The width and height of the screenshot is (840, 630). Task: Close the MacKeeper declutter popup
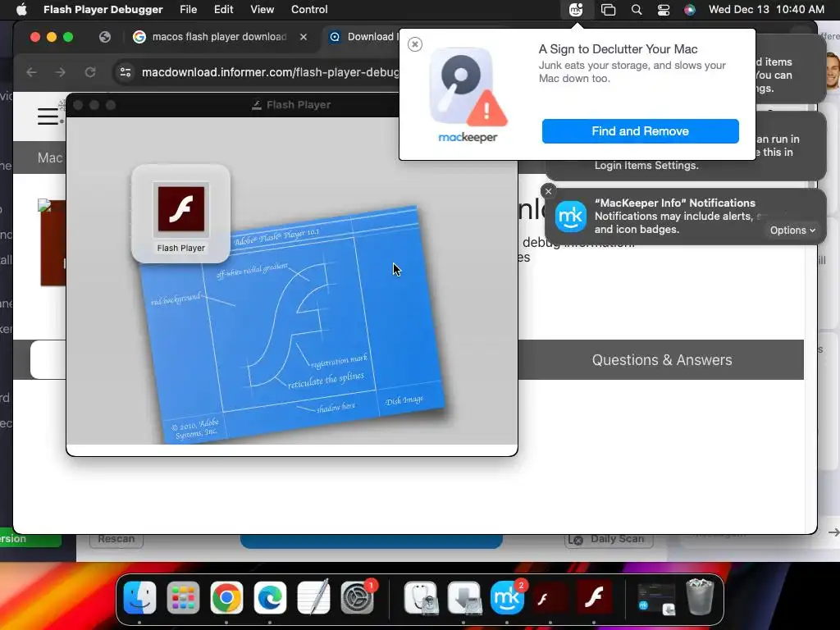414,44
